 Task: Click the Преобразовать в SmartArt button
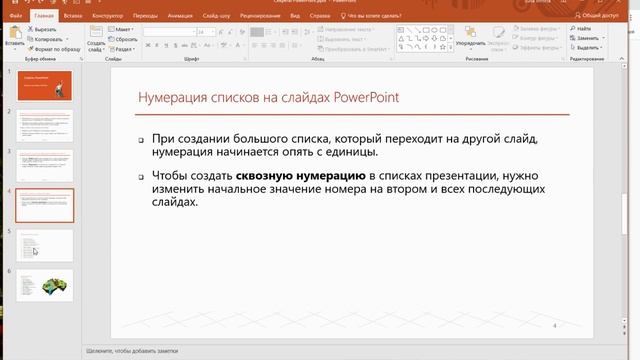click(353, 49)
